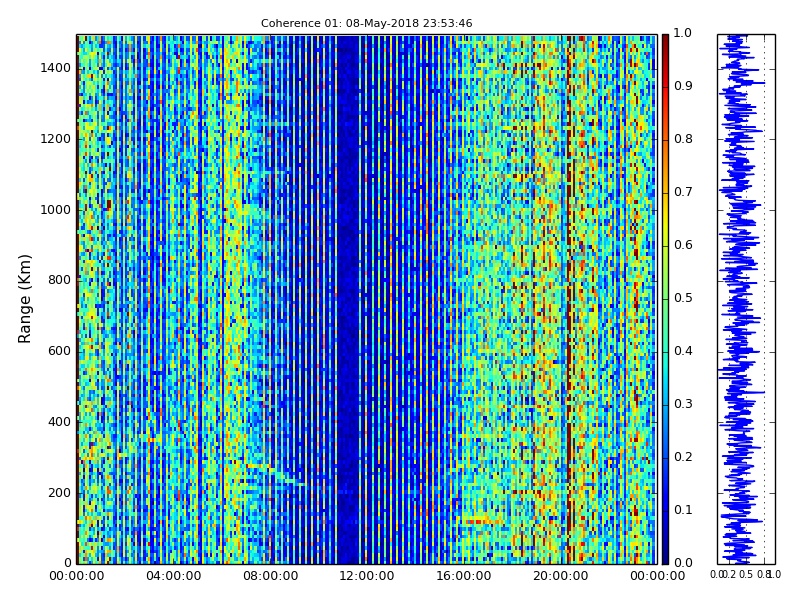This screenshot has height=600, width=800.
Task: Click the 200 tick label on the range axis
Action: click(x=59, y=493)
